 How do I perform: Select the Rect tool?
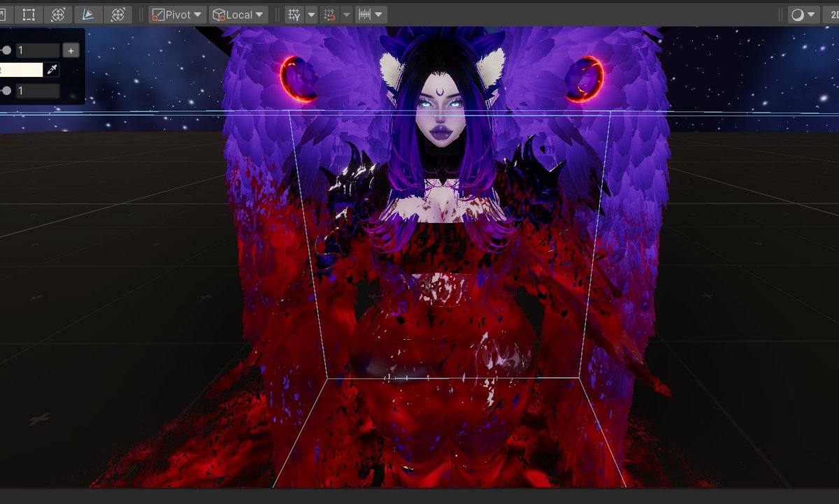(29, 14)
